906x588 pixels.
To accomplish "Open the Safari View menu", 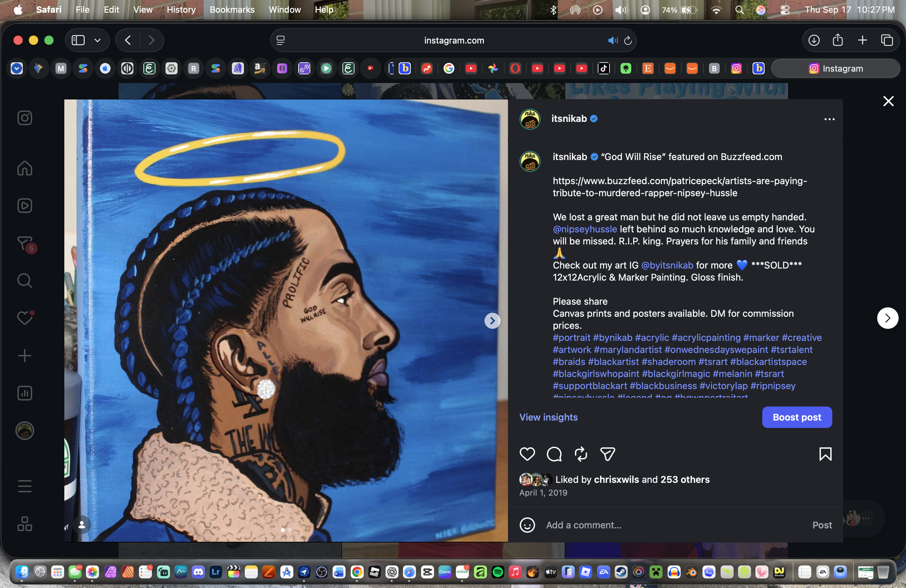I will (143, 9).
